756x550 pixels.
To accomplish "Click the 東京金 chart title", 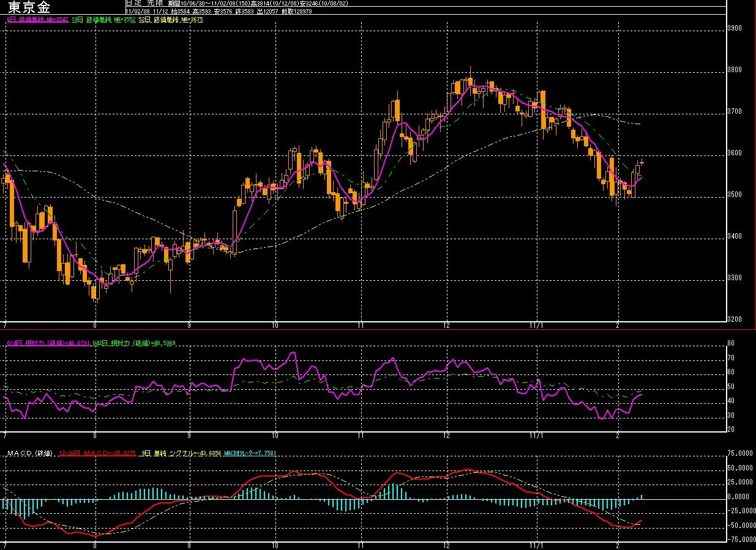I will point(30,7).
